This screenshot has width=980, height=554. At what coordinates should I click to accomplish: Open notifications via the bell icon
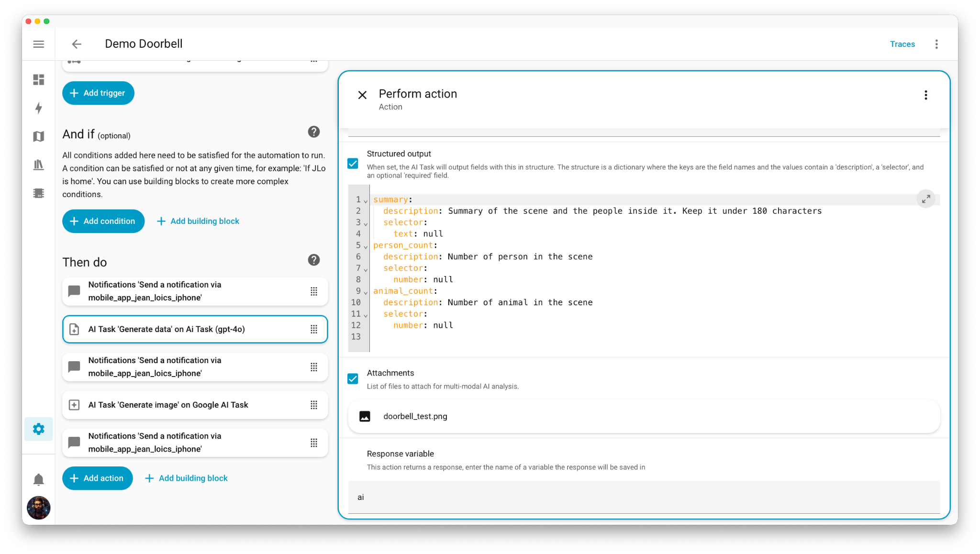pos(38,479)
